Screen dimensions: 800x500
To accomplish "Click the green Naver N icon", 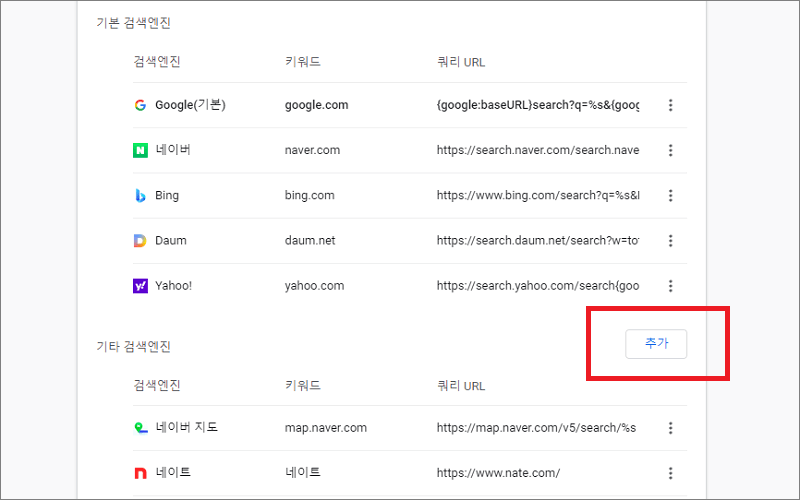I will [x=140, y=150].
